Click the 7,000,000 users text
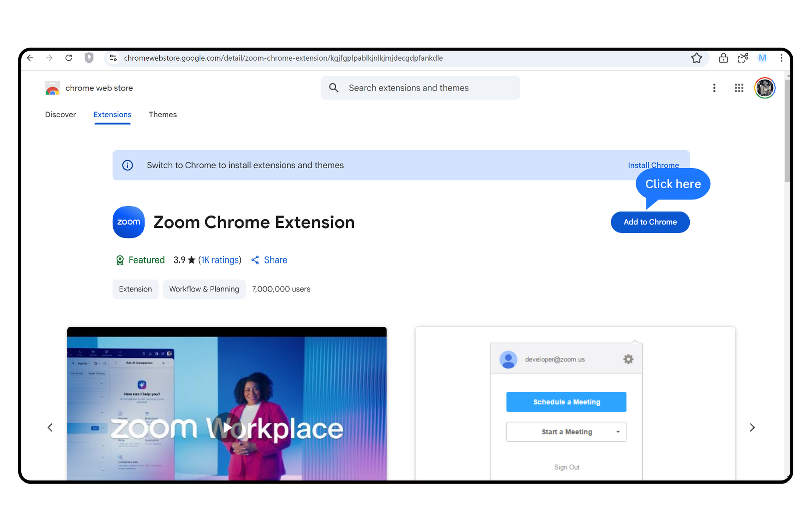This screenshot has height=525, width=812. 281,289
